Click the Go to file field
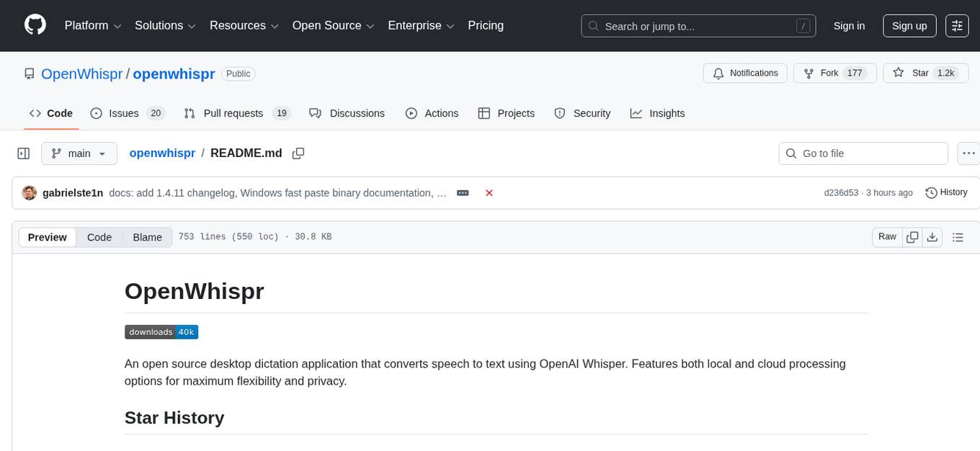Viewport: 980px width, 451px height. point(863,153)
